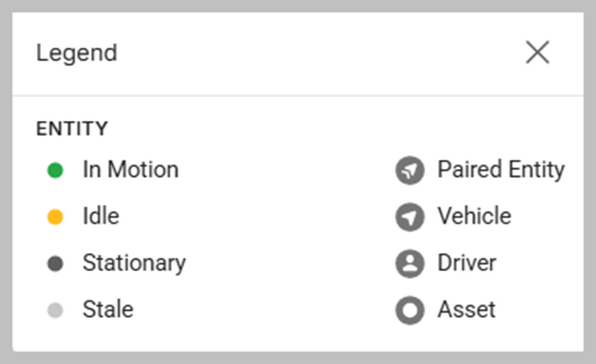Select the "Stale" label text
This screenshot has width=596, height=364.
coord(108,309)
